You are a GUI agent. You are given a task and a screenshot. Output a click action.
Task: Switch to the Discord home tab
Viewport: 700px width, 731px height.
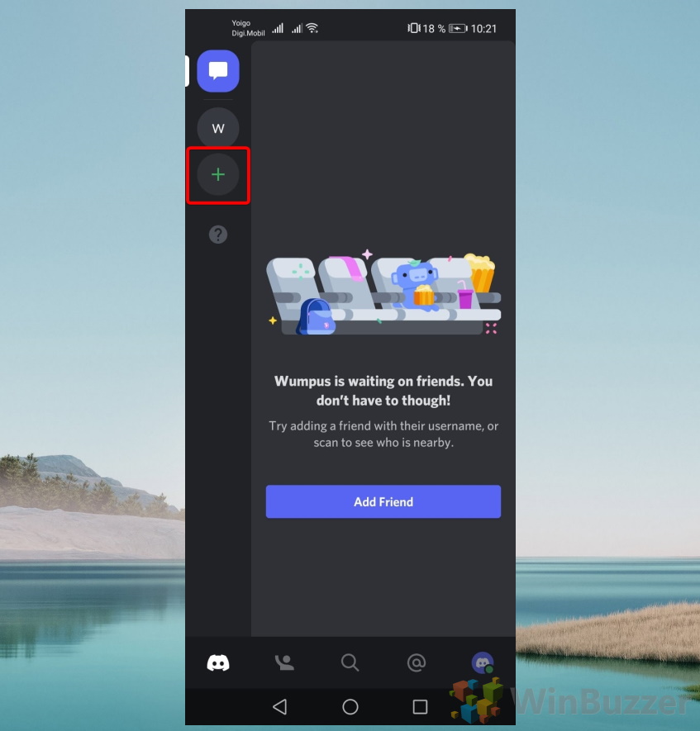[x=218, y=662]
